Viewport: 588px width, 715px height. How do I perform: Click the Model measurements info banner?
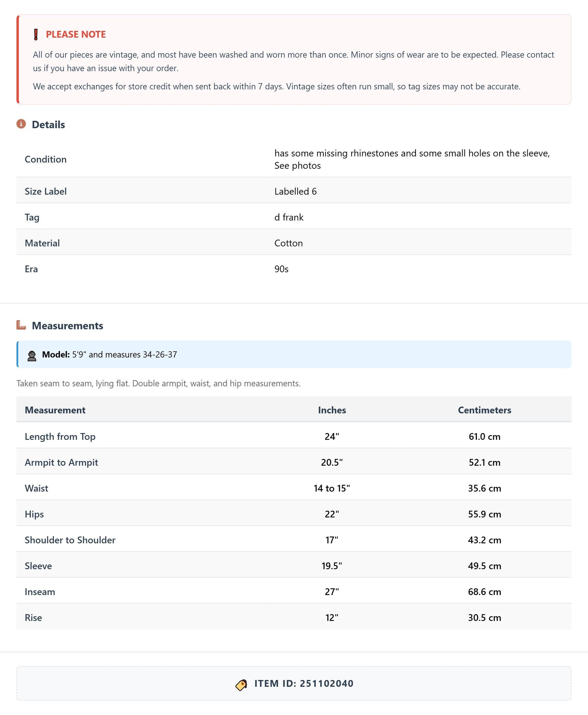[294, 354]
